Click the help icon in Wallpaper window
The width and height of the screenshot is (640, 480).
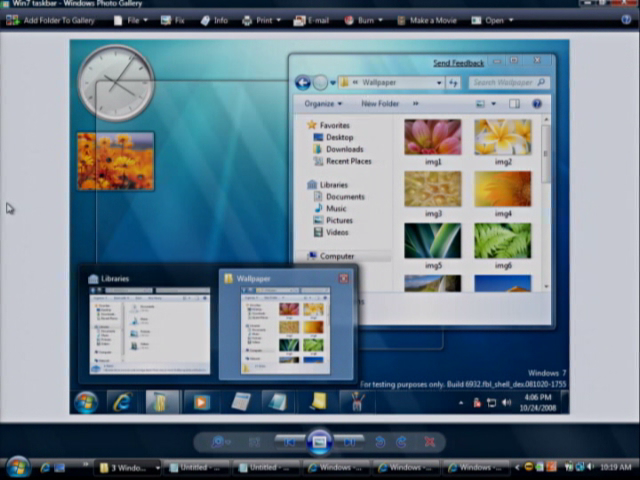coord(537,104)
